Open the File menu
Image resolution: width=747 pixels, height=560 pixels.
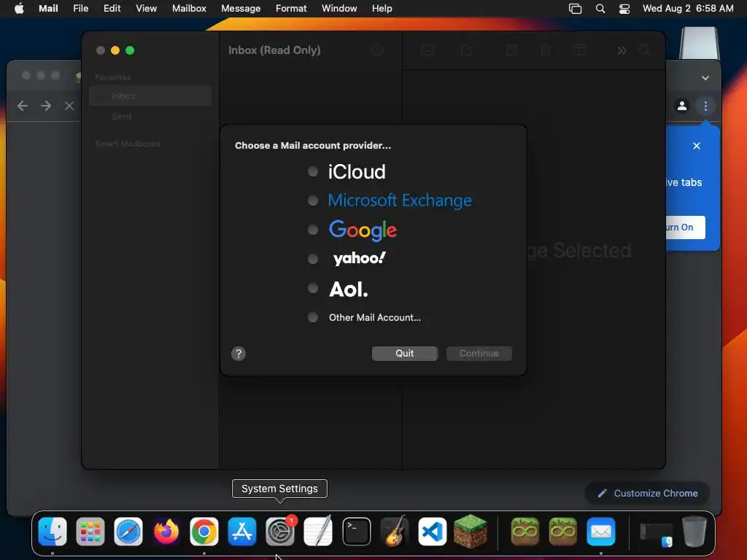pyautogui.click(x=80, y=8)
